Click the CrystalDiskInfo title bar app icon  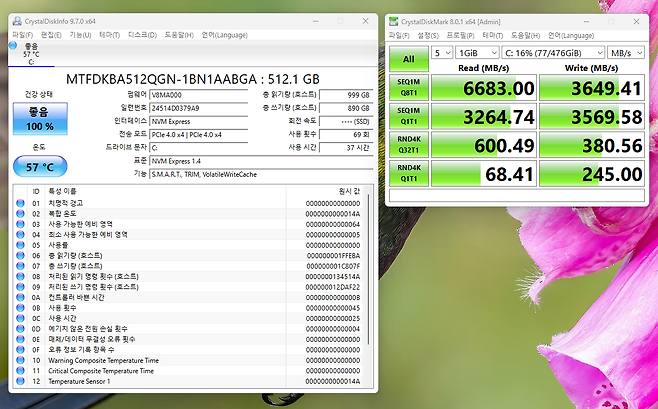click(x=16, y=20)
